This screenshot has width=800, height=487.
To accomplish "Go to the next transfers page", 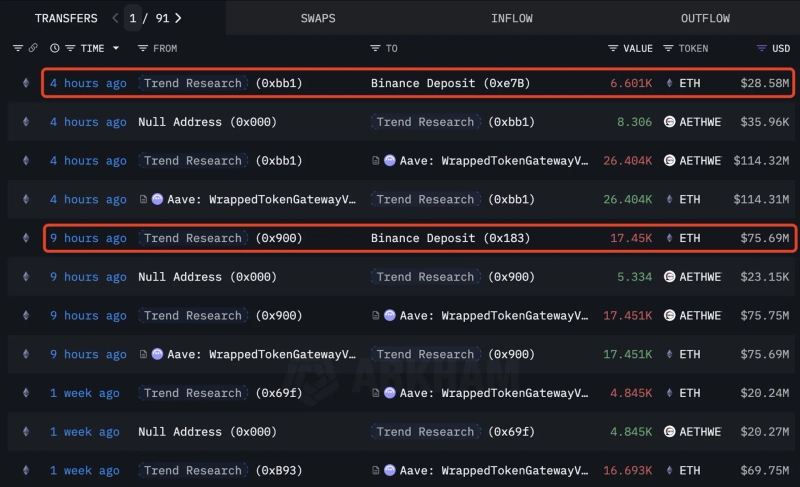I will (178, 18).
